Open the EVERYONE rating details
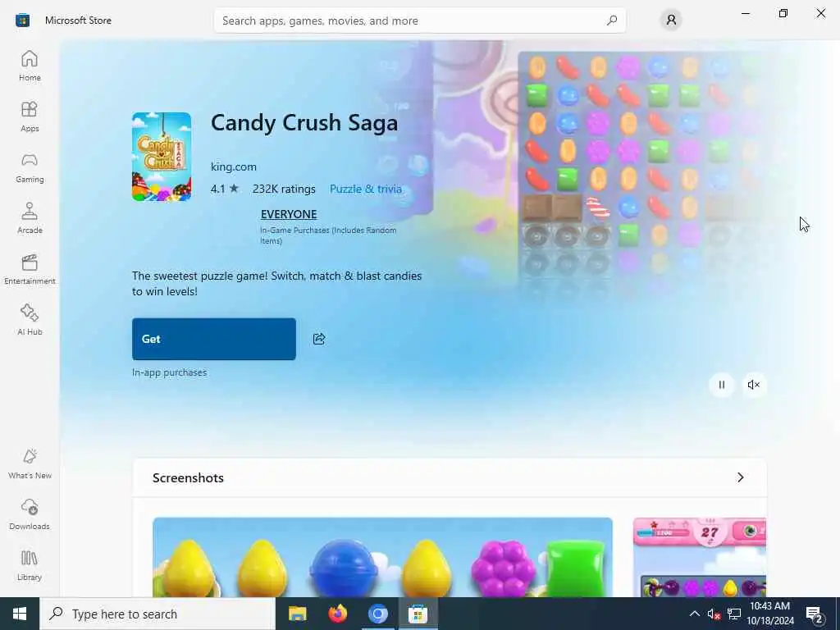 coord(289,214)
